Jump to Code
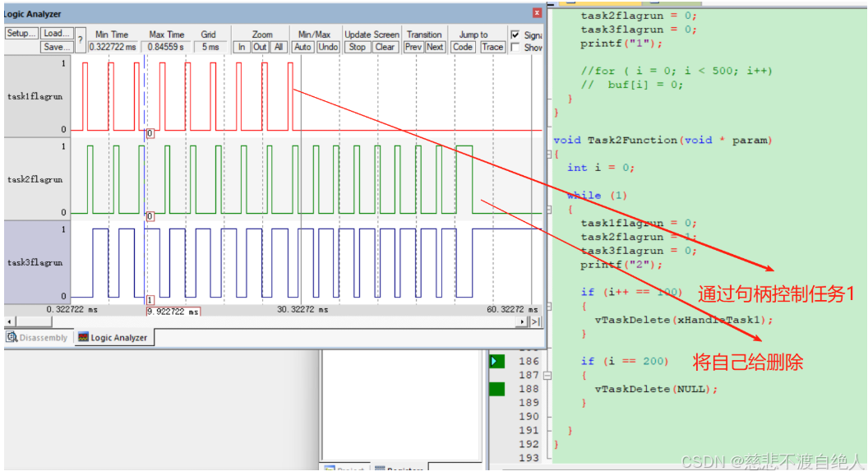 point(462,47)
